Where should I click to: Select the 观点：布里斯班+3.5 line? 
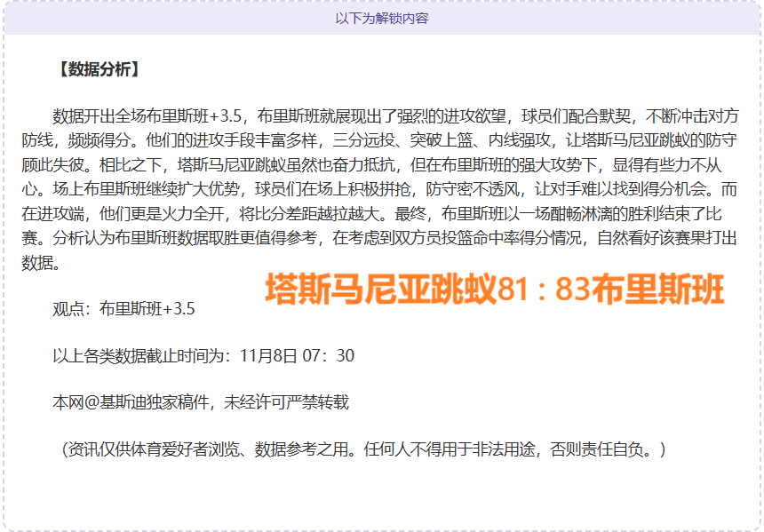coord(123,309)
